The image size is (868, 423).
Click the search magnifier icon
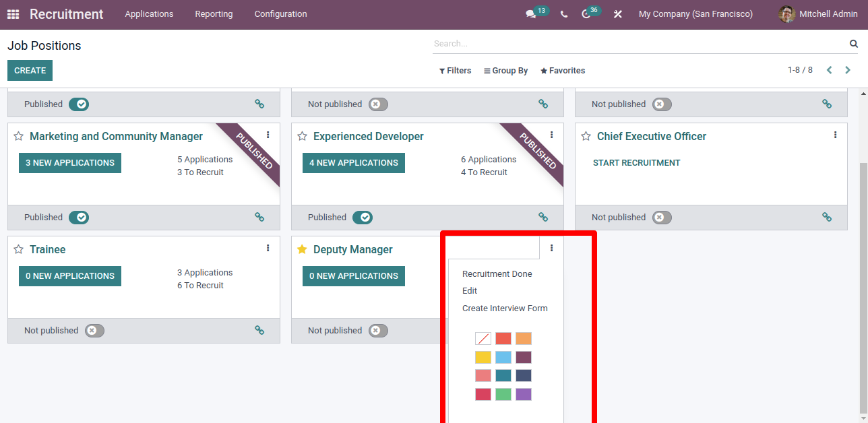(x=854, y=44)
